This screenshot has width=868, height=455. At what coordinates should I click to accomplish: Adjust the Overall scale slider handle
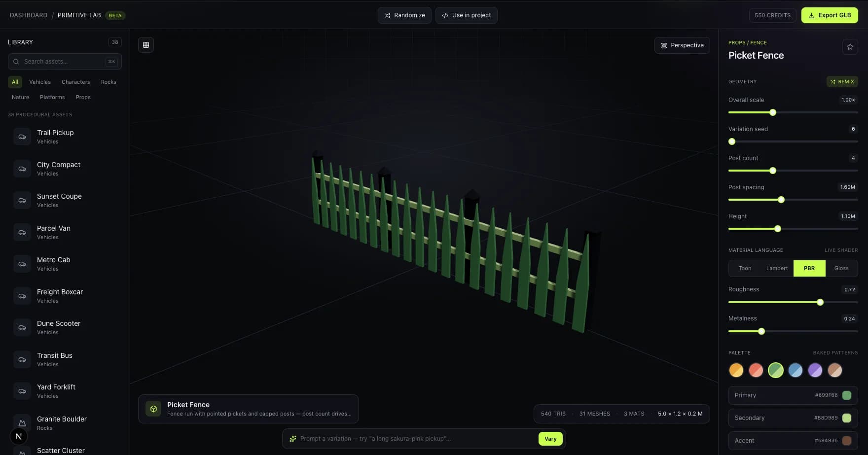point(773,112)
